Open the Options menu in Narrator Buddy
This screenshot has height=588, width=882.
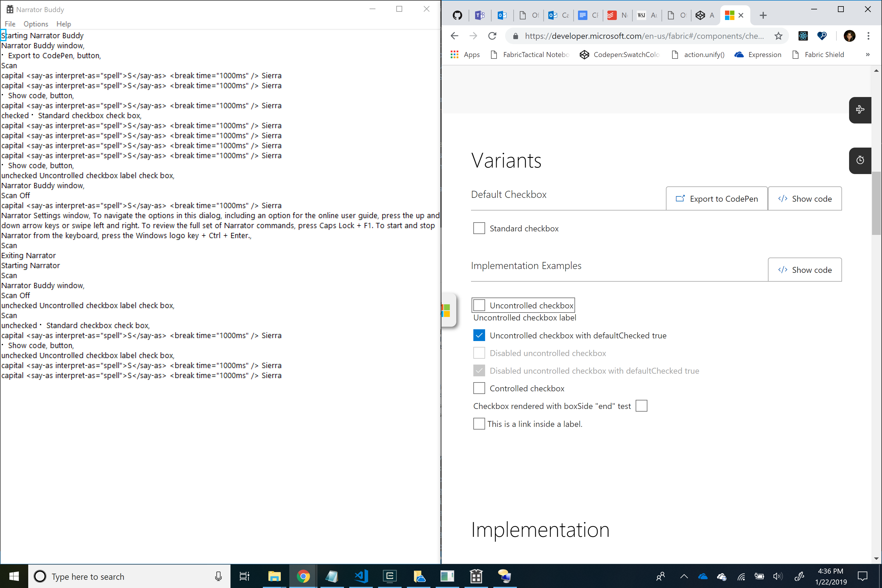(36, 24)
